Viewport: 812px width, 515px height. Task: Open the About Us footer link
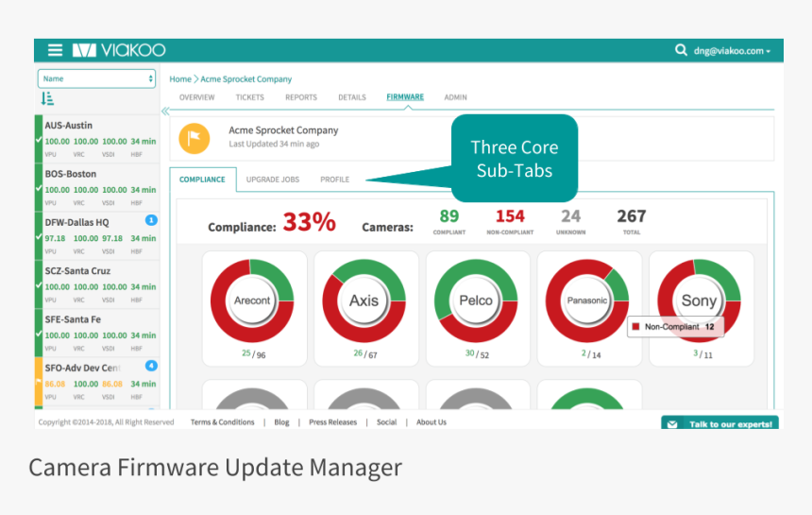(431, 422)
